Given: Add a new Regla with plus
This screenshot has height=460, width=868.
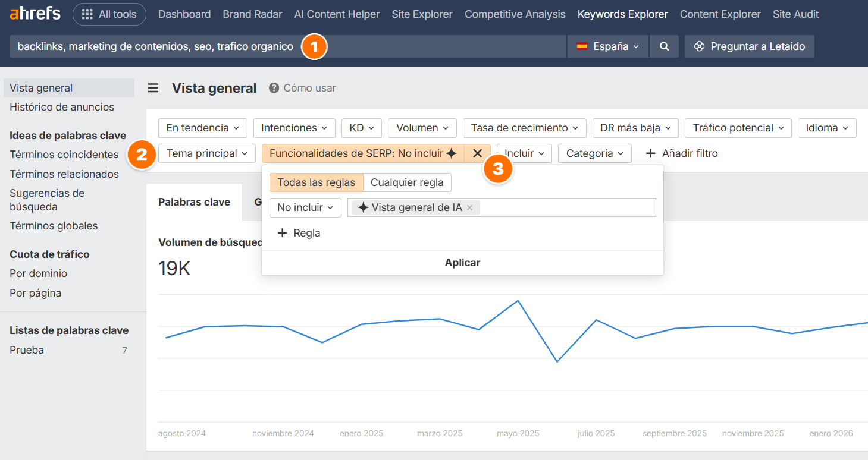Looking at the screenshot, I should point(299,233).
